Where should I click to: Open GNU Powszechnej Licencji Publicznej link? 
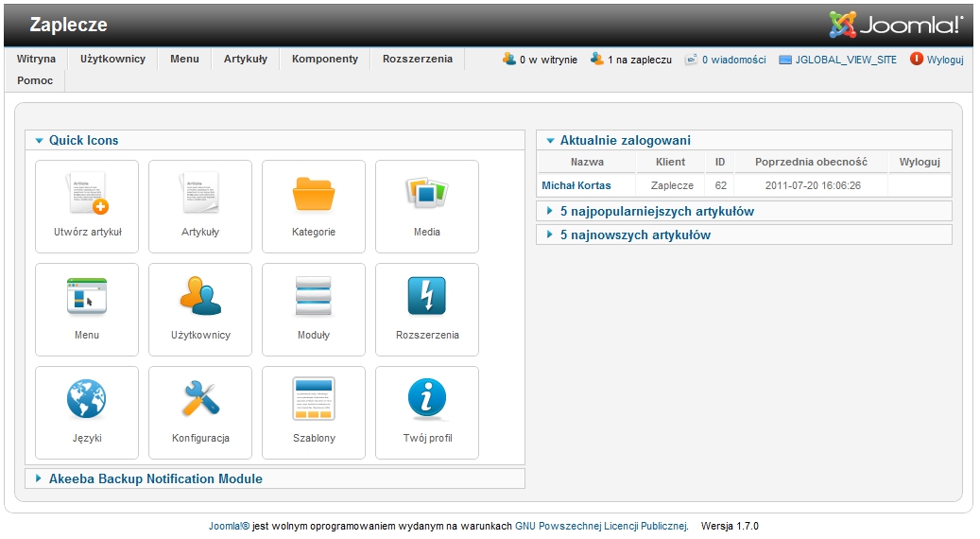pyautogui.click(x=601, y=526)
